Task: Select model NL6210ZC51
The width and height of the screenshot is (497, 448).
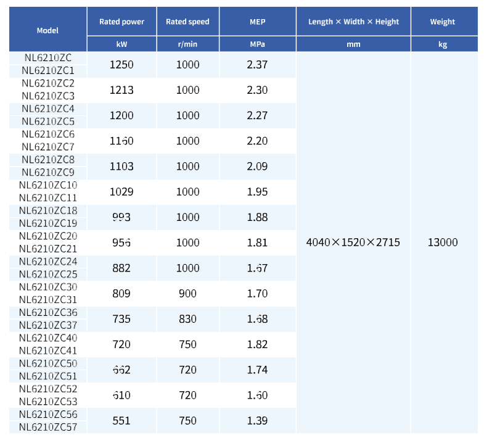Action: (x=48, y=376)
